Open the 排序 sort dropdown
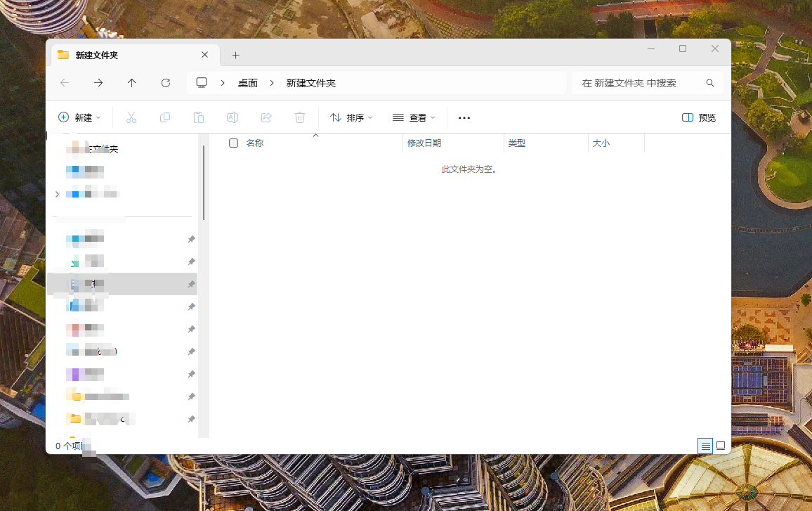 click(x=351, y=117)
